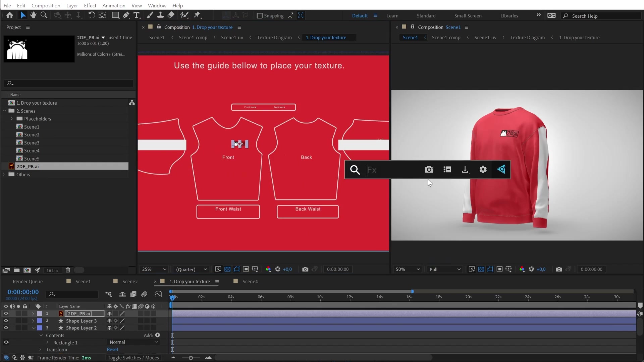644x362 pixels.
Task: Select the Eraser tool
Action: 171,15
